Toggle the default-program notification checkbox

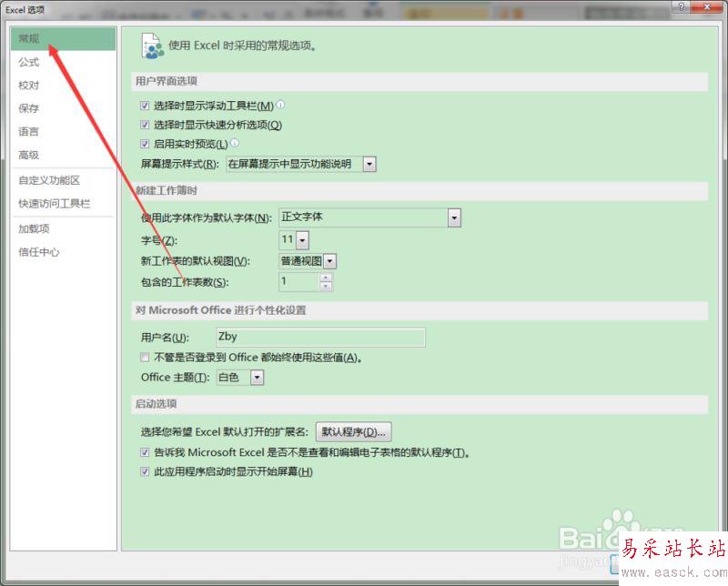pos(145,452)
